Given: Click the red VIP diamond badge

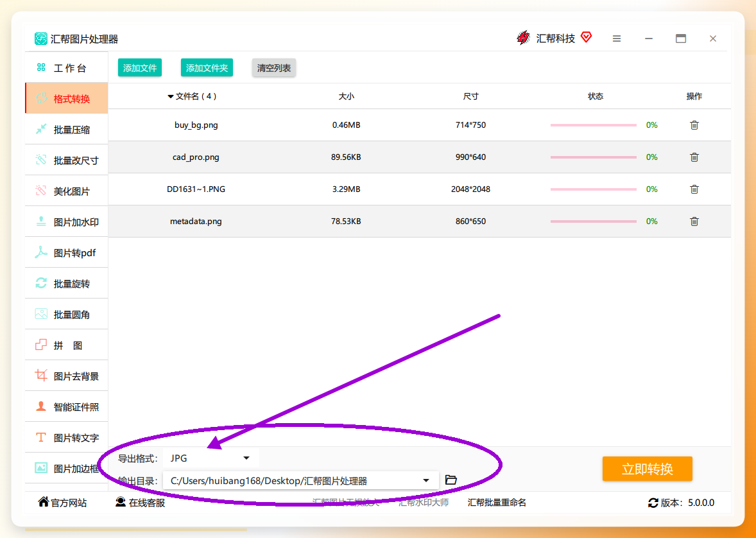Looking at the screenshot, I should [x=587, y=37].
